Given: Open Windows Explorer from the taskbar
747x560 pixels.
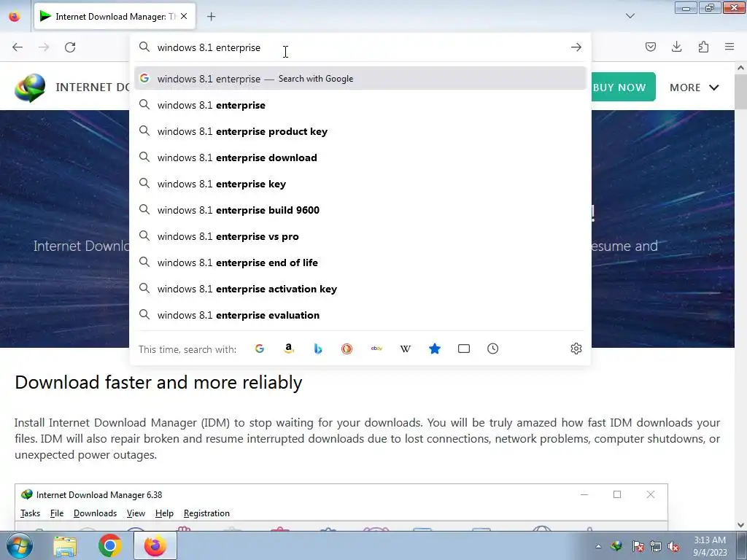Looking at the screenshot, I should pyautogui.click(x=65, y=546).
